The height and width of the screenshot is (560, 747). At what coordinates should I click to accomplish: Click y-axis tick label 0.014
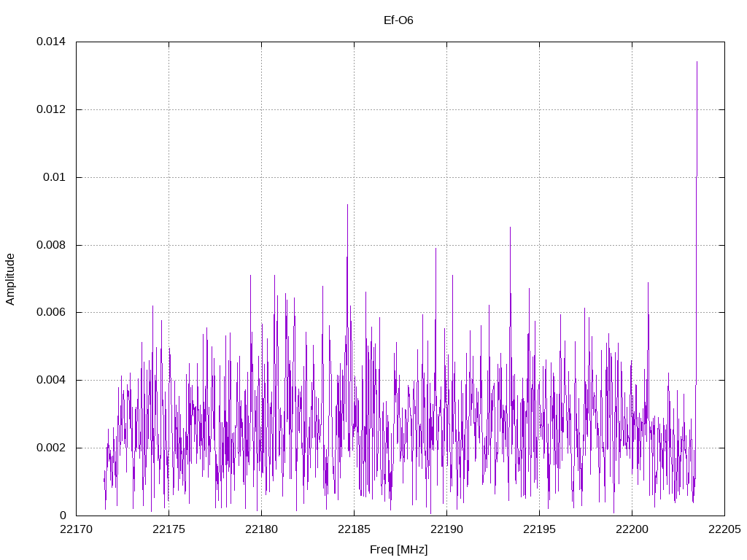point(51,42)
